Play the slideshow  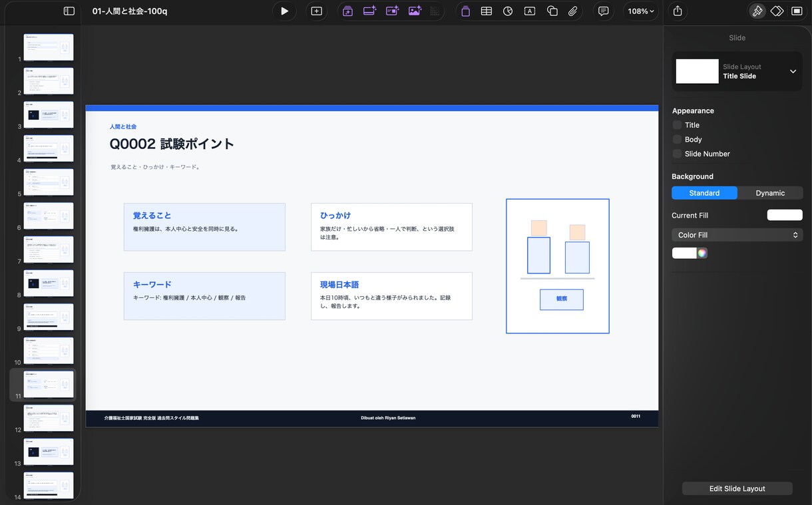coord(284,11)
